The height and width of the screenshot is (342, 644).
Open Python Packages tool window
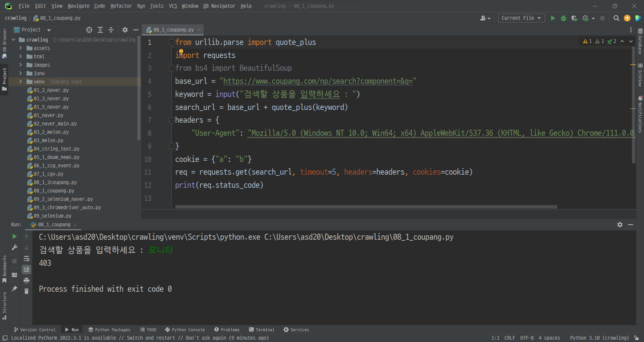click(x=109, y=330)
